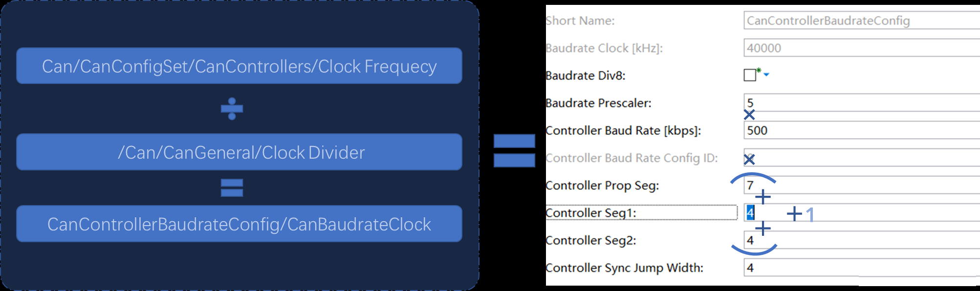The image size is (980, 291).
Task: Click the Short Name input field
Action: coord(860,21)
